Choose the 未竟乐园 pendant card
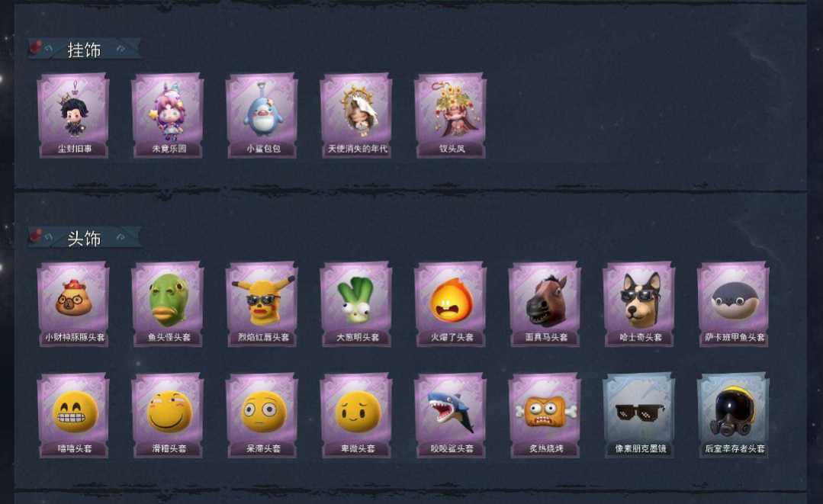This screenshot has width=823, height=504. [x=168, y=115]
